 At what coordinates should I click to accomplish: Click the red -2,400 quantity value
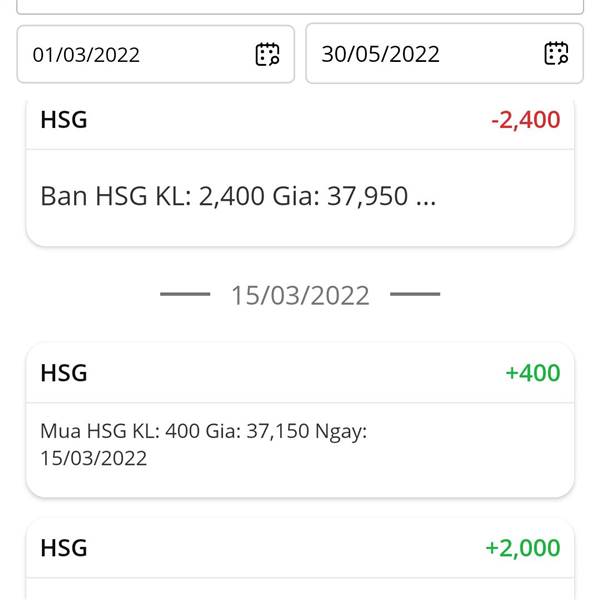pyautogui.click(x=525, y=120)
